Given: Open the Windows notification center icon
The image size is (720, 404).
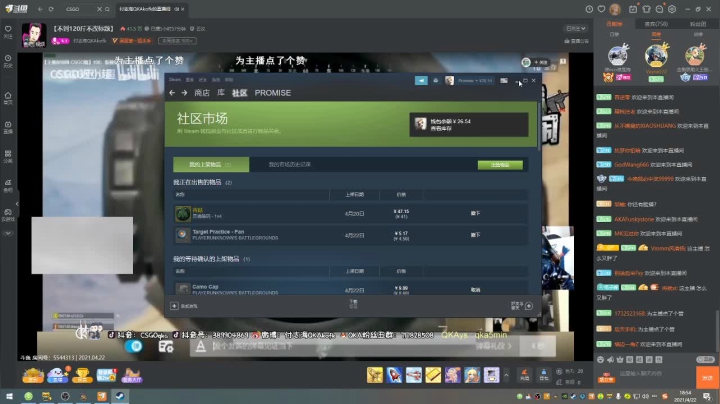Looking at the screenshot, I should 707,396.
